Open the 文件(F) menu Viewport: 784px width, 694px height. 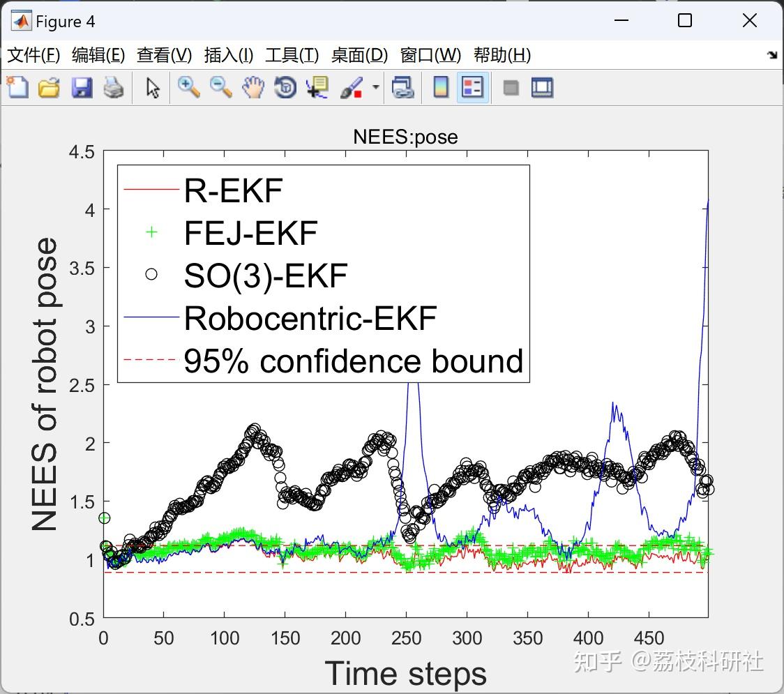click(34, 55)
